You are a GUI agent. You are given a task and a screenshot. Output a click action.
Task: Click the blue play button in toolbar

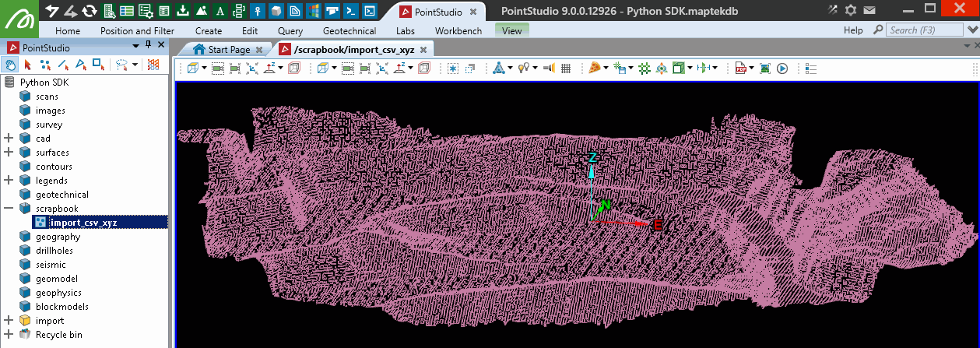(782, 69)
